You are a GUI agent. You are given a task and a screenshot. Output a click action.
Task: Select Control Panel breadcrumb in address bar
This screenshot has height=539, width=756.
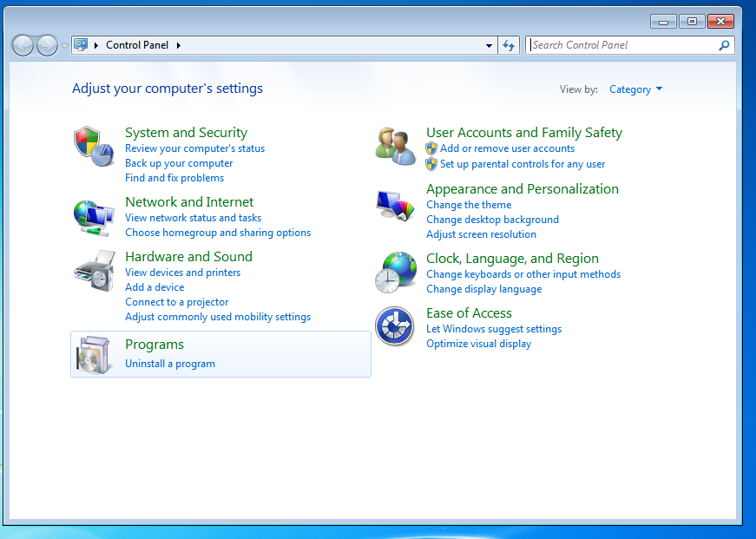click(137, 45)
